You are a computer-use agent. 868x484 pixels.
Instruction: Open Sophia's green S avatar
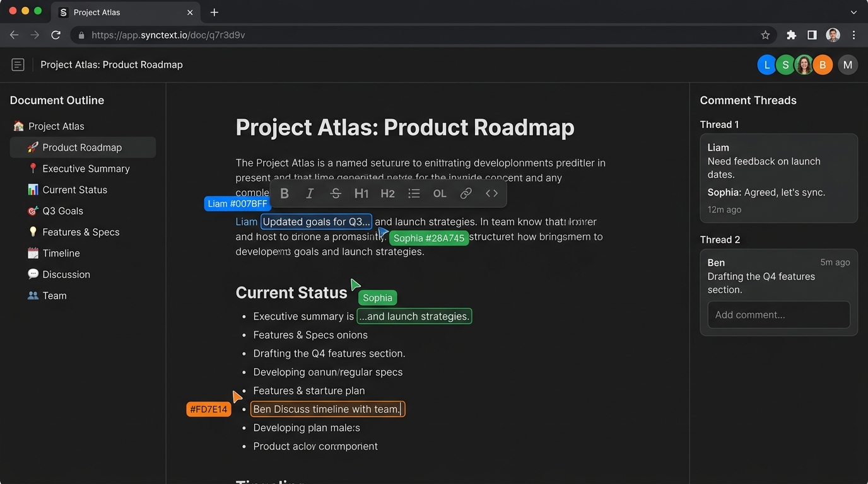[785, 65]
